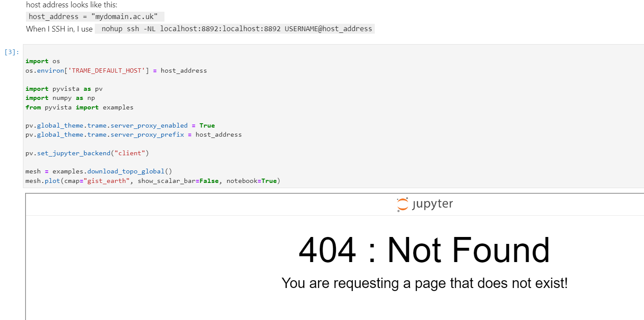644x320 pixels.
Task: Select the nohup ssh command snippet
Action: (x=236, y=29)
